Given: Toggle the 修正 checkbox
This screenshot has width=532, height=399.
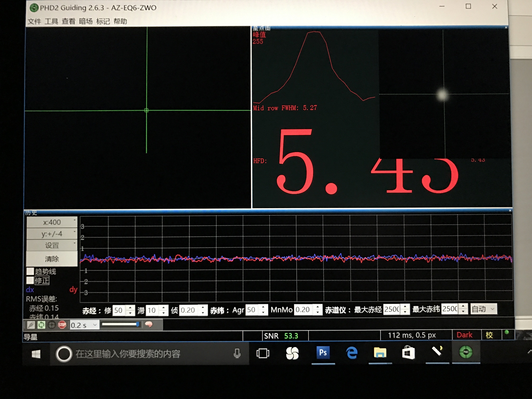Looking at the screenshot, I should (30, 280).
